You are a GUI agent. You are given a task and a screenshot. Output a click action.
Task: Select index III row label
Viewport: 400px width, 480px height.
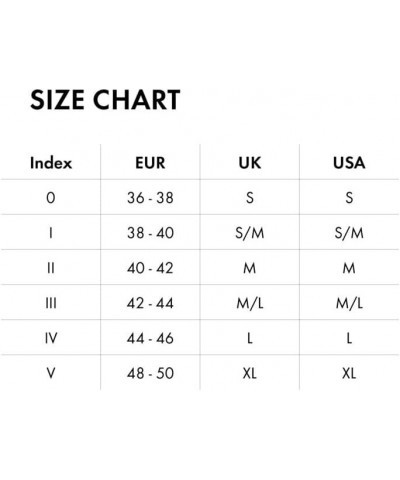pos(51,303)
